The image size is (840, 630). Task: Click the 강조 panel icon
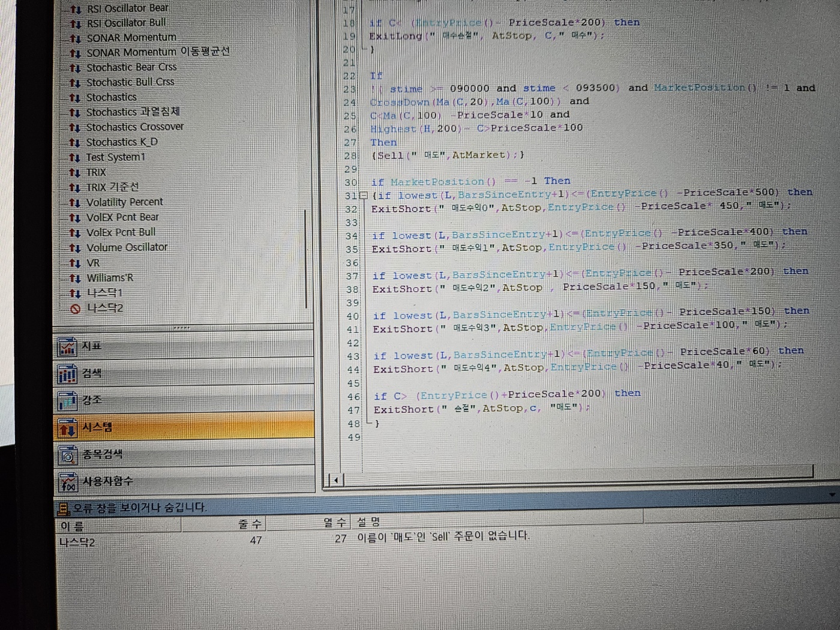coord(67,400)
